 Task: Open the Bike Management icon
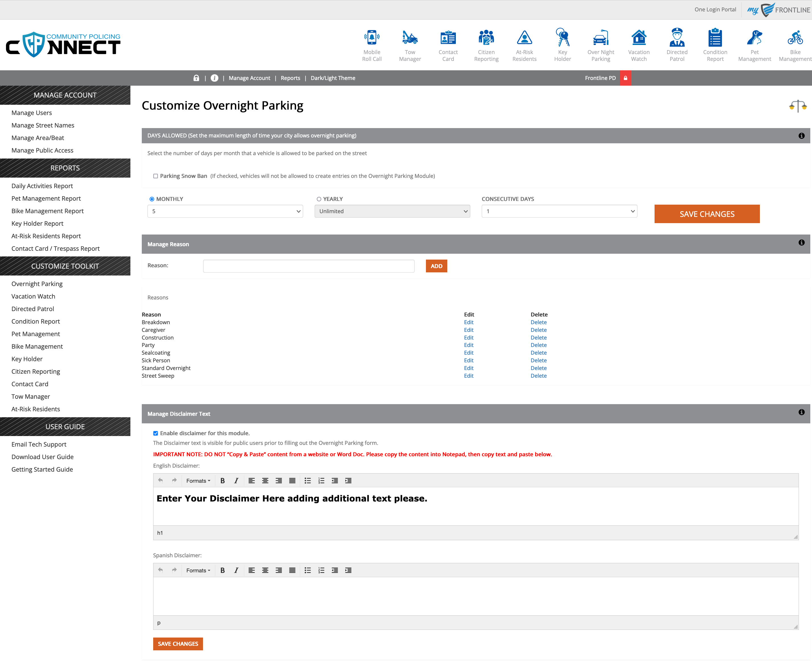795,38
